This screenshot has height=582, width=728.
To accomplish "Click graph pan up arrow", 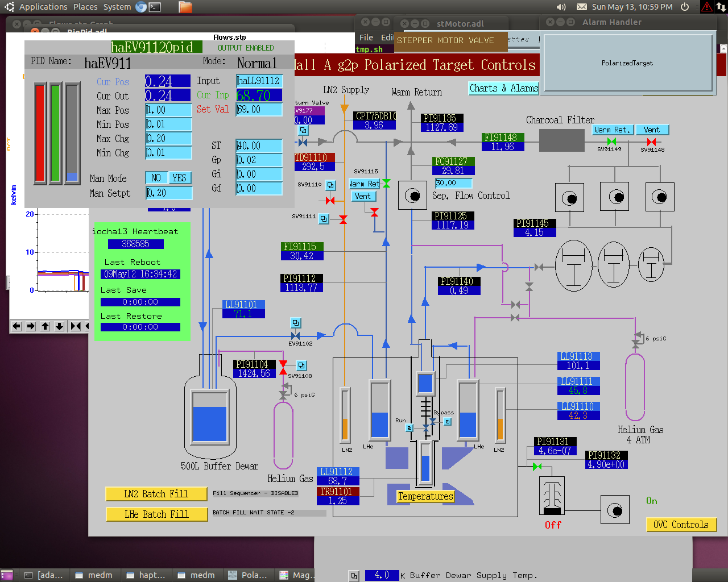I will point(45,326).
